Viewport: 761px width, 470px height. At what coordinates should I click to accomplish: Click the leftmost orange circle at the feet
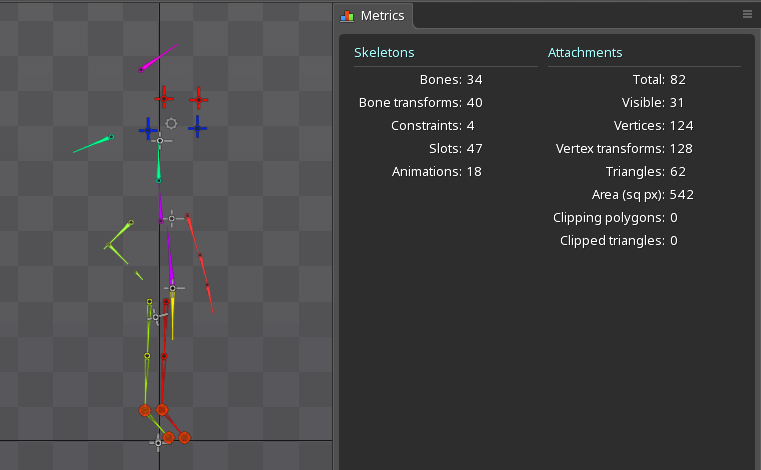(144, 410)
